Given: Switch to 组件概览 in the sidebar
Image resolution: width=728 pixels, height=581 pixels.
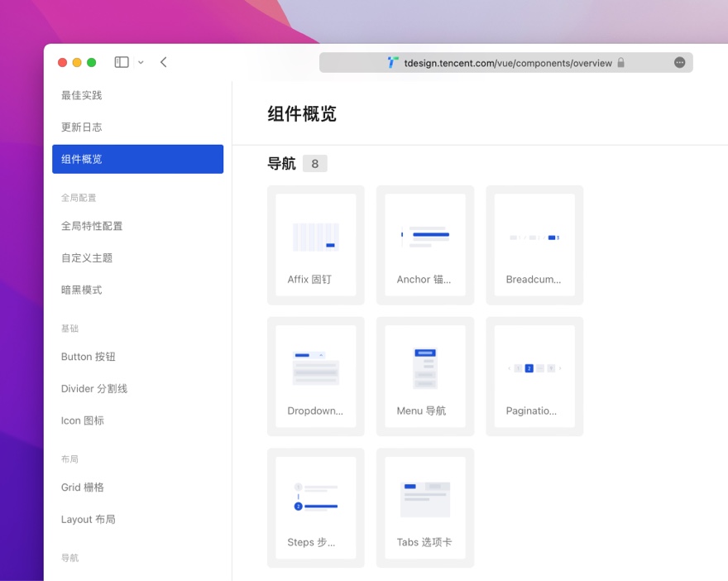Looking at the screenshot, I should 137,159.
